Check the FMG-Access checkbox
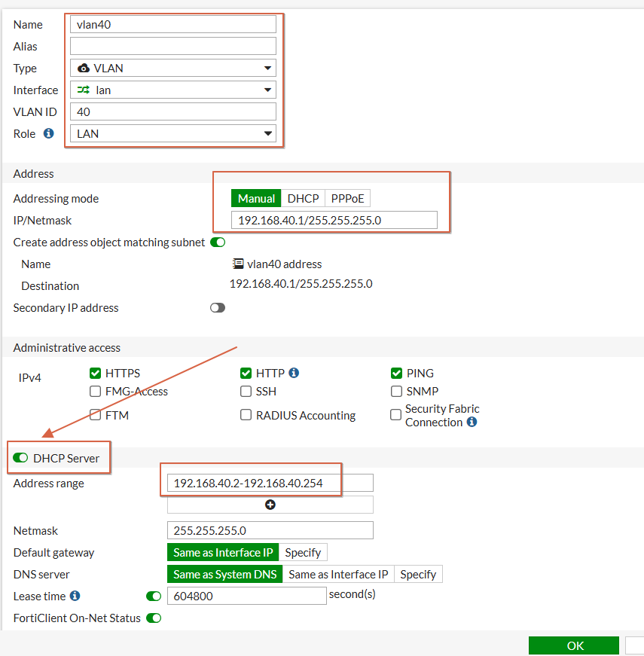The height and width of the screenshot is (656, 644). click(96, 391)
